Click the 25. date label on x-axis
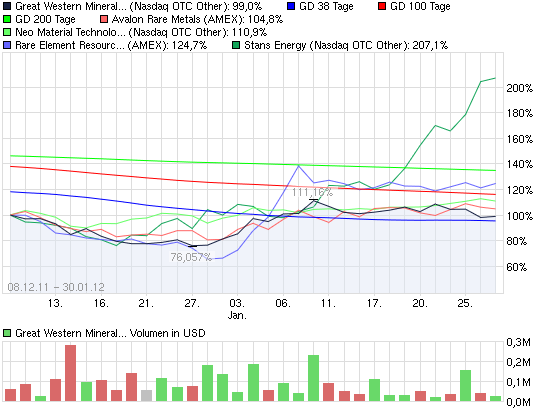The height and width of the screenshot is (410, 545). point(465,303)
